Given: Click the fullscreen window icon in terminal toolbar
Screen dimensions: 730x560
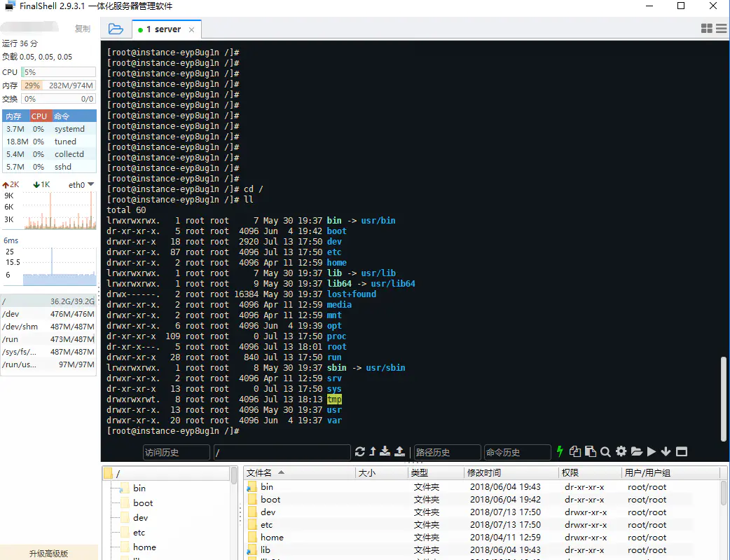Looking at the screenshot, I should pos(682,451).
